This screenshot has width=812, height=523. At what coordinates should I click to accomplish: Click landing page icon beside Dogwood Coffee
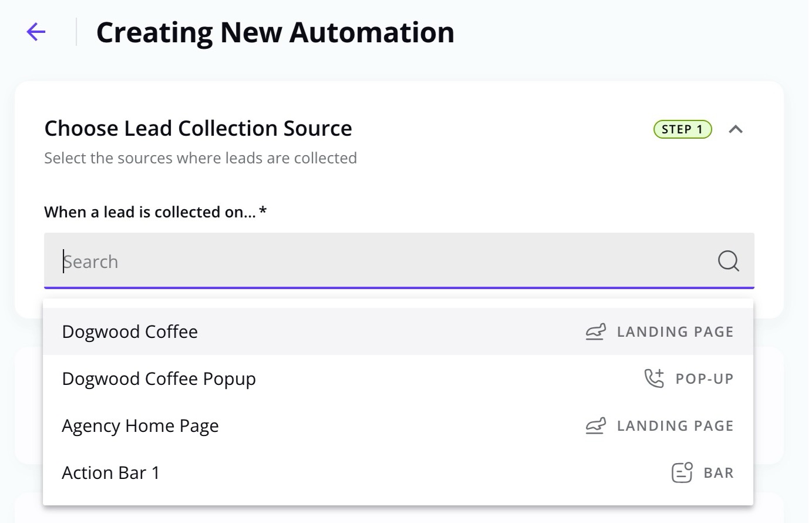pos(595,332)
